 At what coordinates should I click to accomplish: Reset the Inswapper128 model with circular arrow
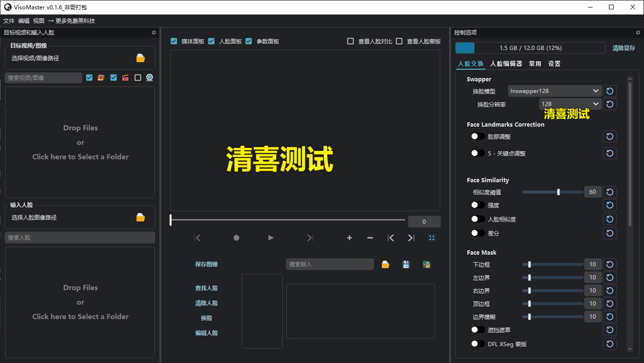click(x=609, y=91)
